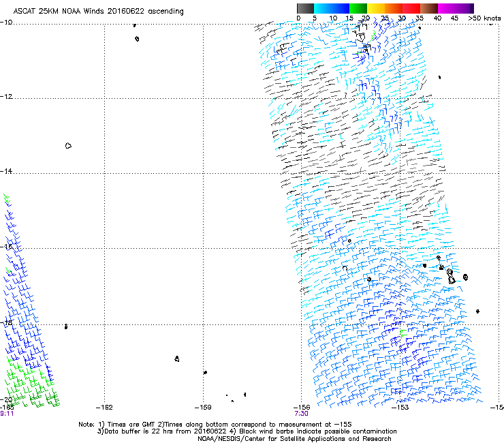Click the '0' label under the color bar
This screenshot has width=504, height=443.
pyautogui.click(x=298, y=18)
